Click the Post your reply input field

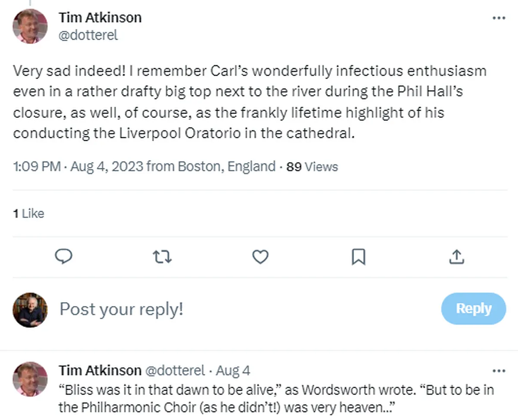pyautogui.click(x=121, y=309)
